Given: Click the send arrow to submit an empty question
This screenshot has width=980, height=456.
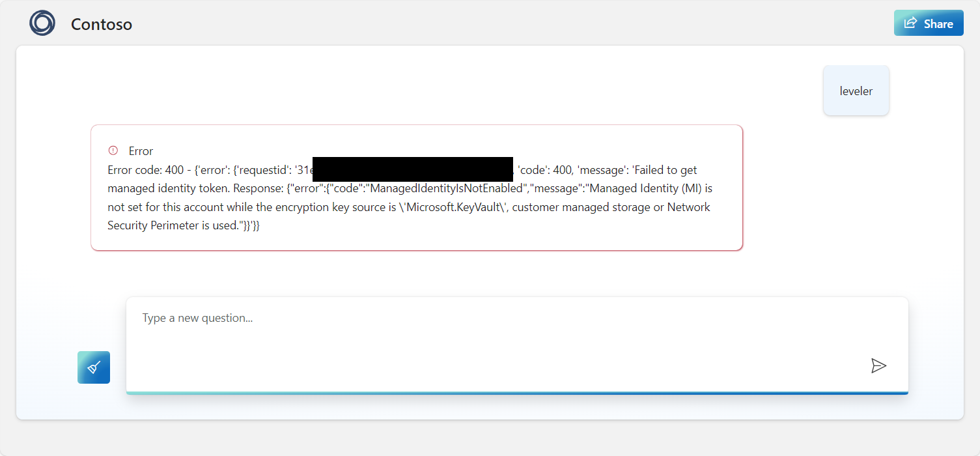Looking at the screenshot, I should pyautogui.click(x=879, y=365).
